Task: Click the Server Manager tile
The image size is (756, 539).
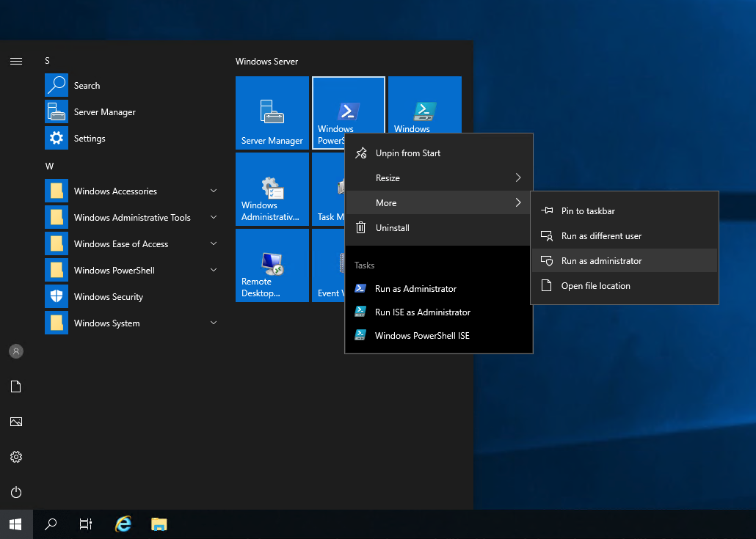Action: point(272,112)
